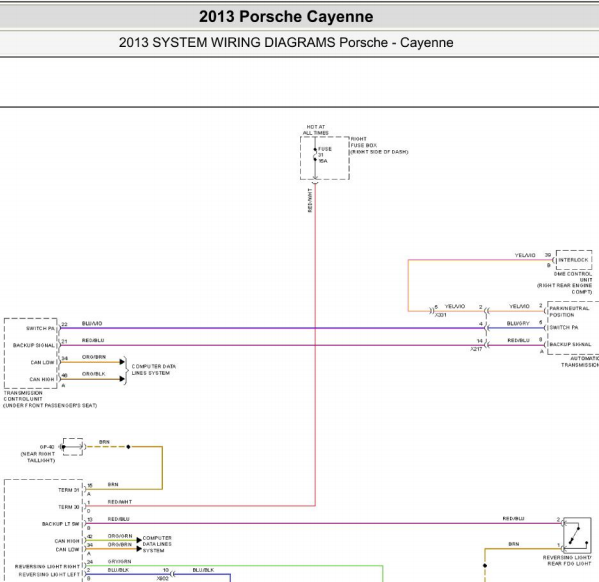Click the BLU/GRY wire label
This screenshot has height=582, width=599.
(518, 323)
